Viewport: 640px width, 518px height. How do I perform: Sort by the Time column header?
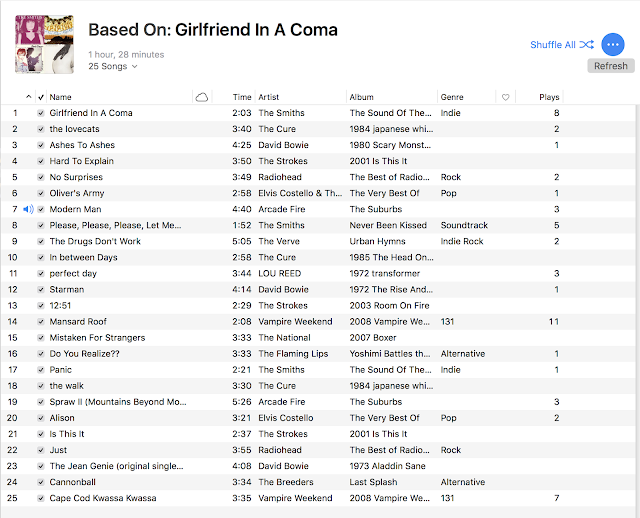point(242,97)
